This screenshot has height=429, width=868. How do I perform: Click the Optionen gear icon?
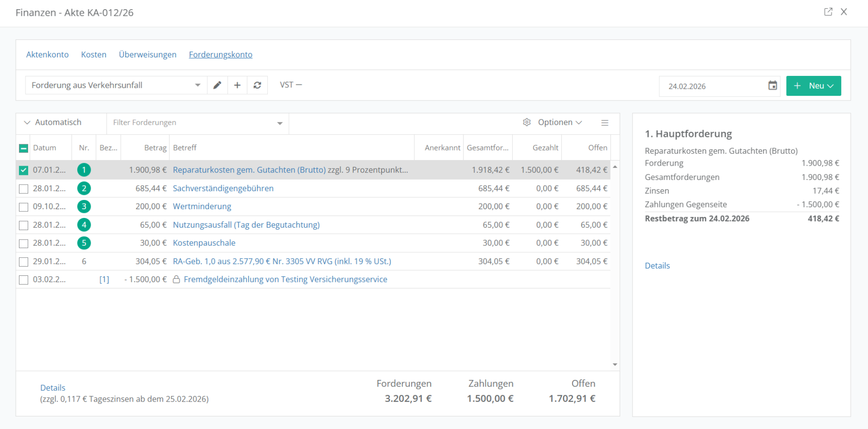(x=527, y=122)
